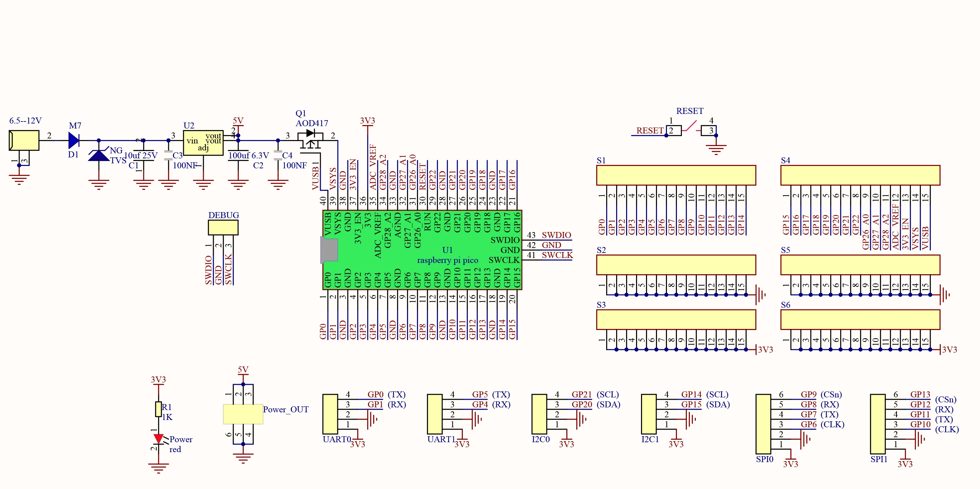Select the S3 3V3 header strip
Screen dimensions: 980x489
pyautogui.click(x=676, y=320)
